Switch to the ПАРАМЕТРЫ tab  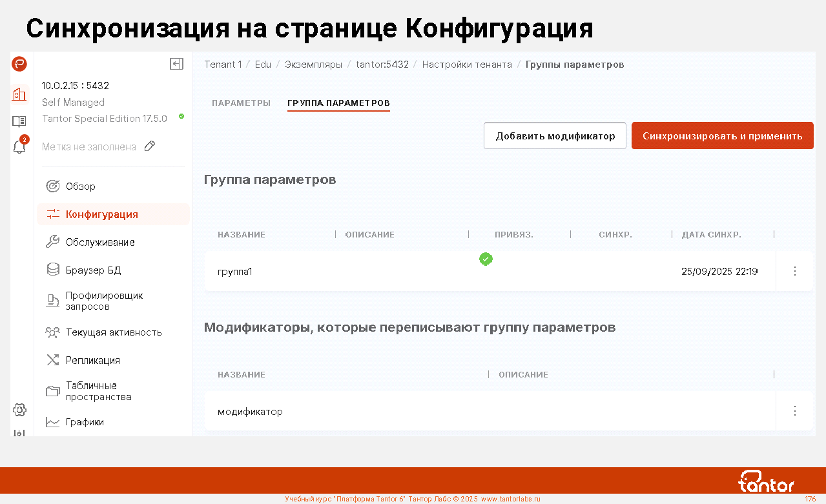point(241,103)
